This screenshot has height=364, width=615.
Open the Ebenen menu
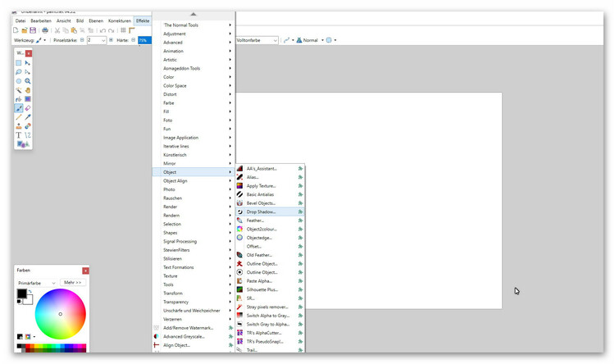pyautogui.click(x=96, y=20)
